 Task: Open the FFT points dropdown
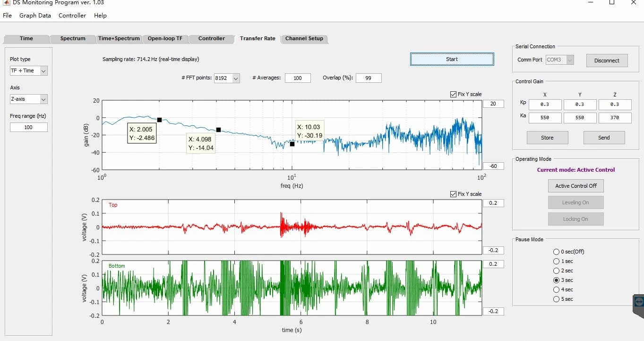[x=227, y=78]
